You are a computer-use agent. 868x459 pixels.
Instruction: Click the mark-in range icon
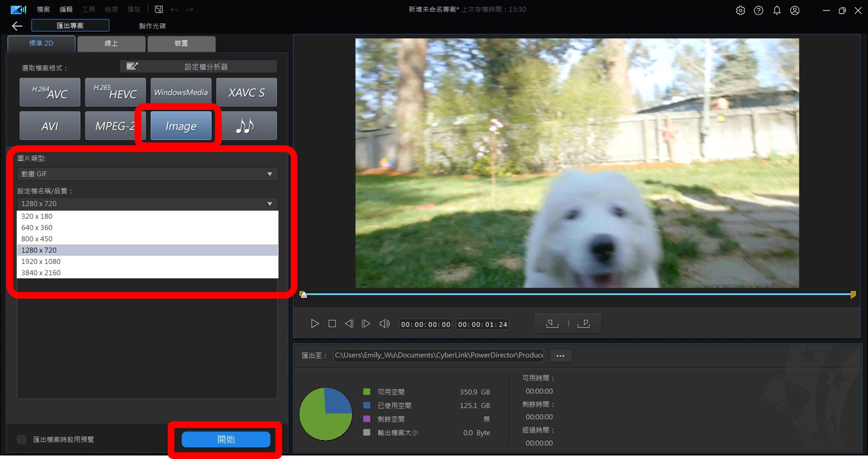552,324
